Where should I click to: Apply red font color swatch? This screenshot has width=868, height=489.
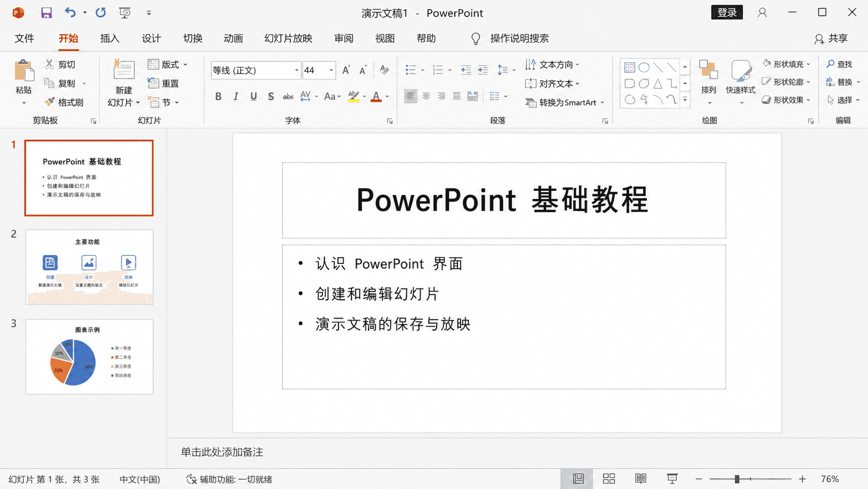[376, 97]
